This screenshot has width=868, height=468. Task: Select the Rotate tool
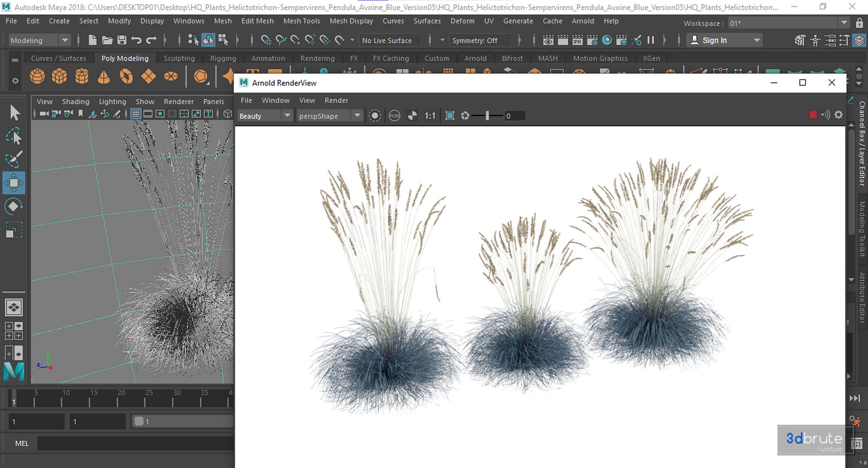(x=14, y=206)
